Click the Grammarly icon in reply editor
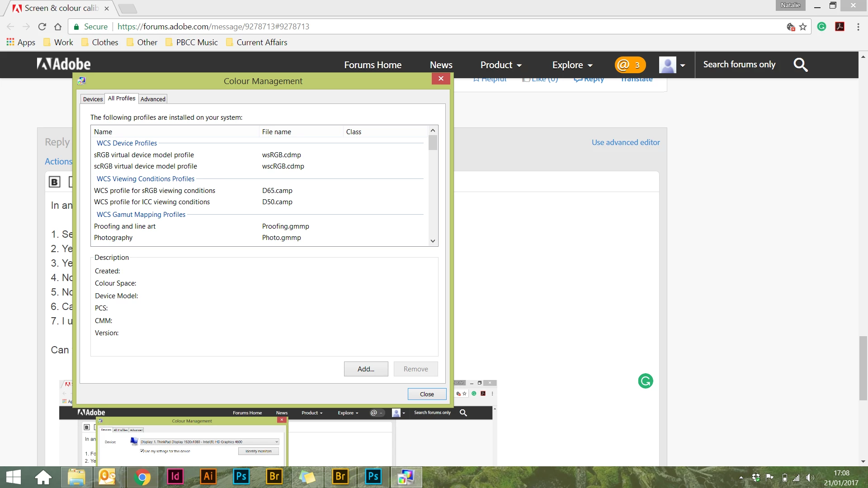Viewport: 868px width, 488px height. point(645,381)
